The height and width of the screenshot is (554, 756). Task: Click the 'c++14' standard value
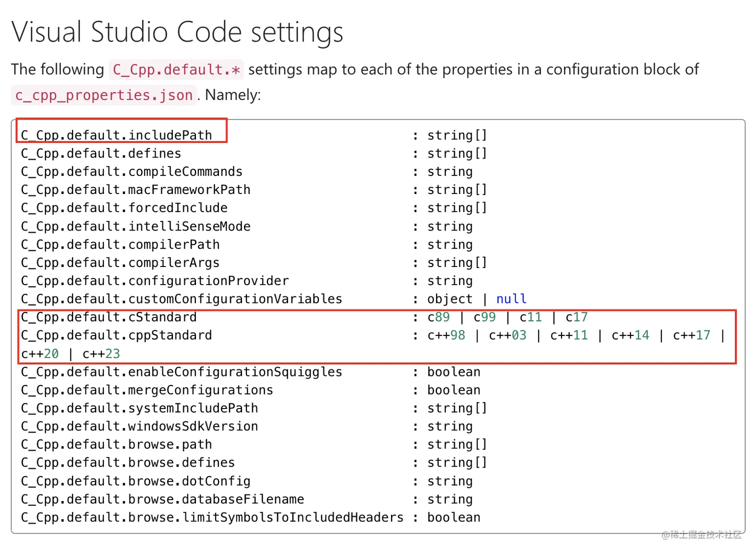(x=630, y=335)
